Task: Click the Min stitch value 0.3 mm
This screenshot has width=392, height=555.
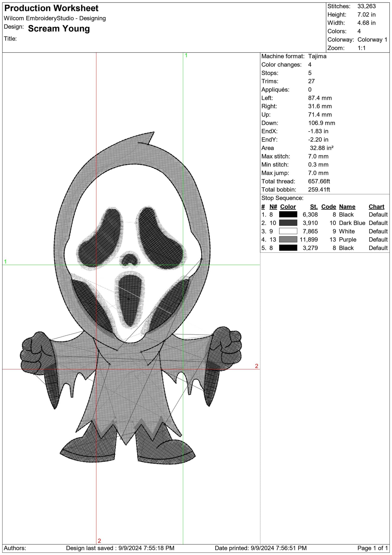Action: (318, 165)
